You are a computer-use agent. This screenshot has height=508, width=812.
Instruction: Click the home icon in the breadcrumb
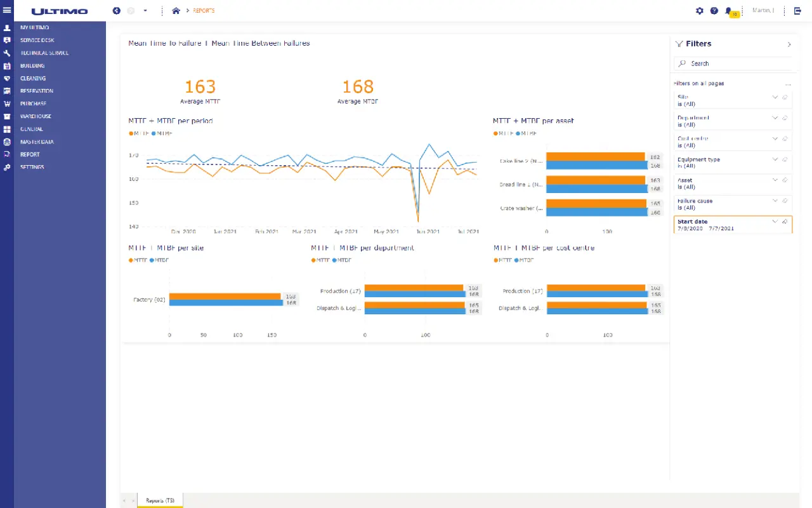point(176,11)
